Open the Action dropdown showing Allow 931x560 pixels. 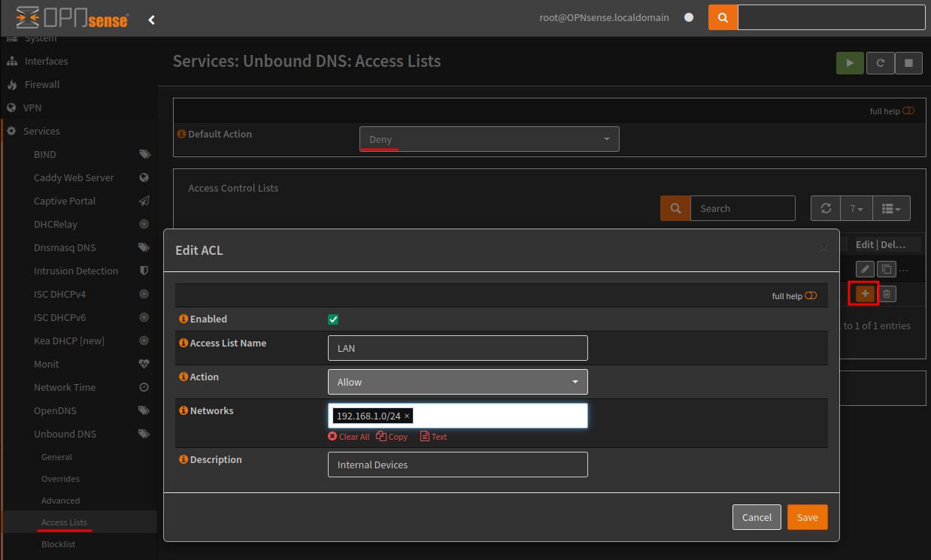point(458,382)
